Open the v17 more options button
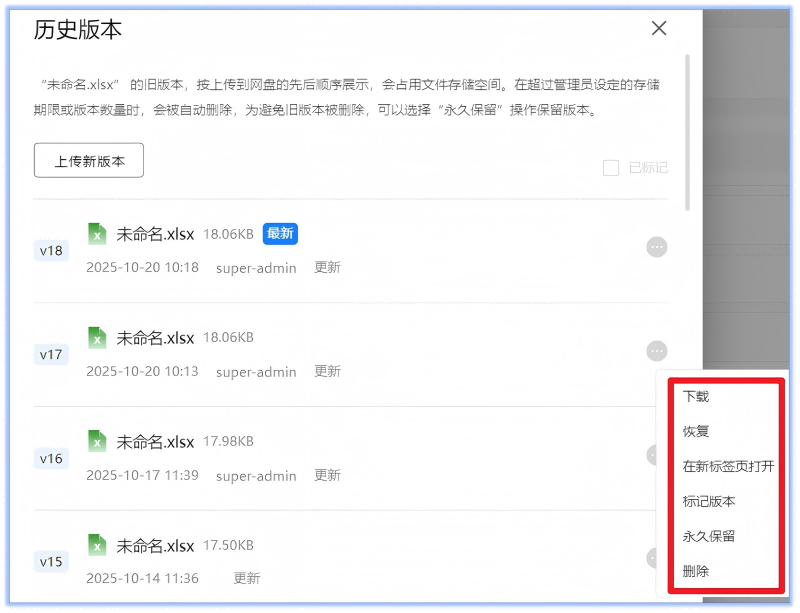This screenshot has height=613, width=800. point(656,351)
